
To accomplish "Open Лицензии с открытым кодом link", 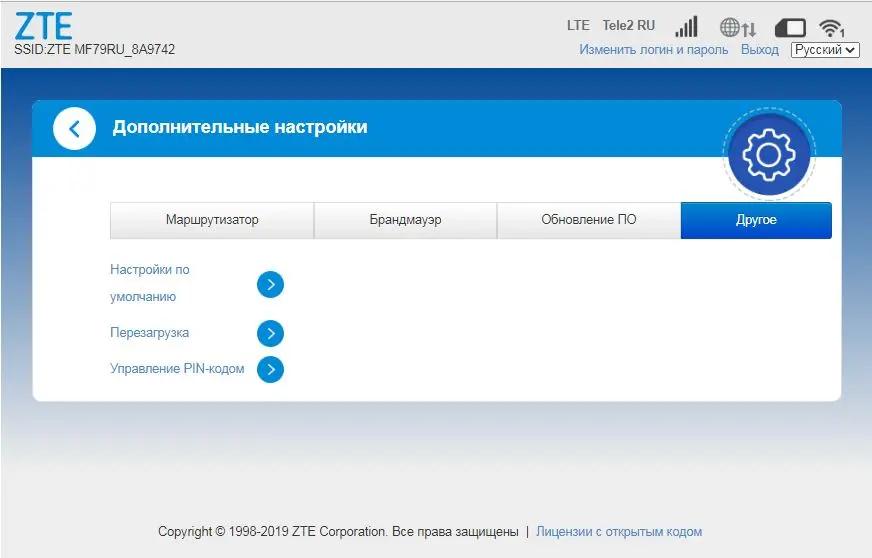I will 619,531.
